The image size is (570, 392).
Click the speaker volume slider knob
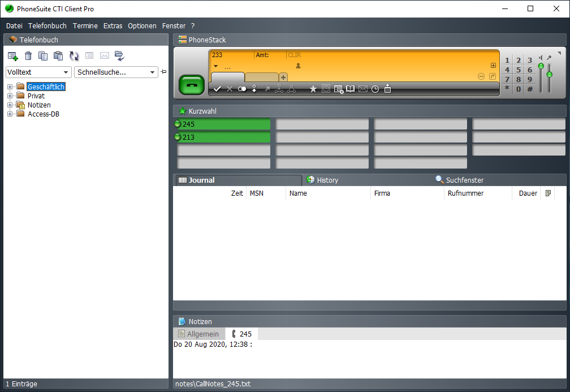click(x=541, y=66)
